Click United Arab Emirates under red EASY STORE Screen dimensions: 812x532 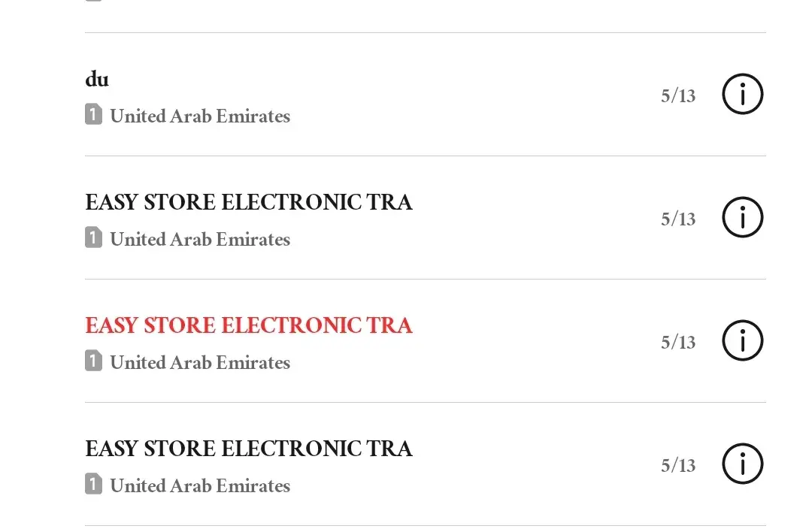(x=200, y=363)
